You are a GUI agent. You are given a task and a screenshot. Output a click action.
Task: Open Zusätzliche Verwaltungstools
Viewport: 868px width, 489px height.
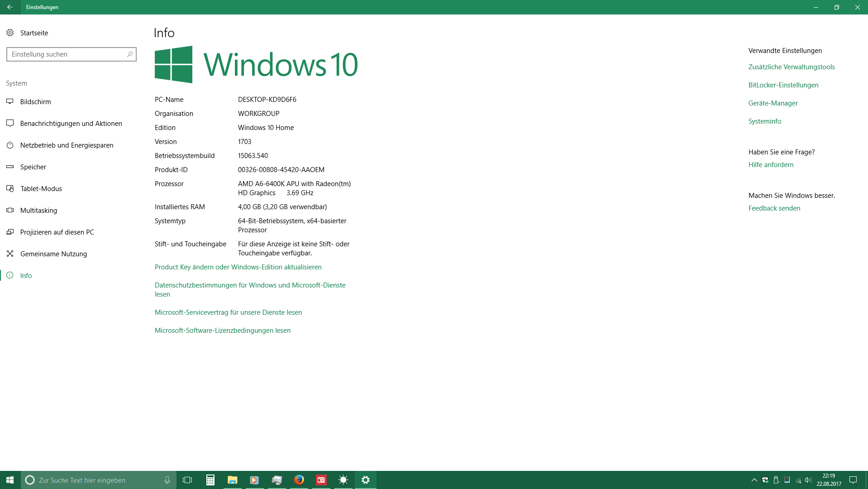point(792,67)
